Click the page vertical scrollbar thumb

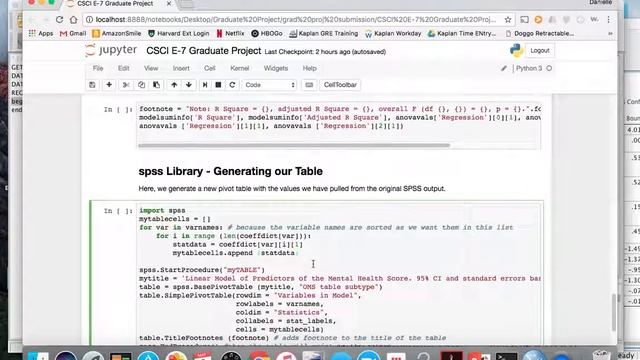[x=613, y=312]
